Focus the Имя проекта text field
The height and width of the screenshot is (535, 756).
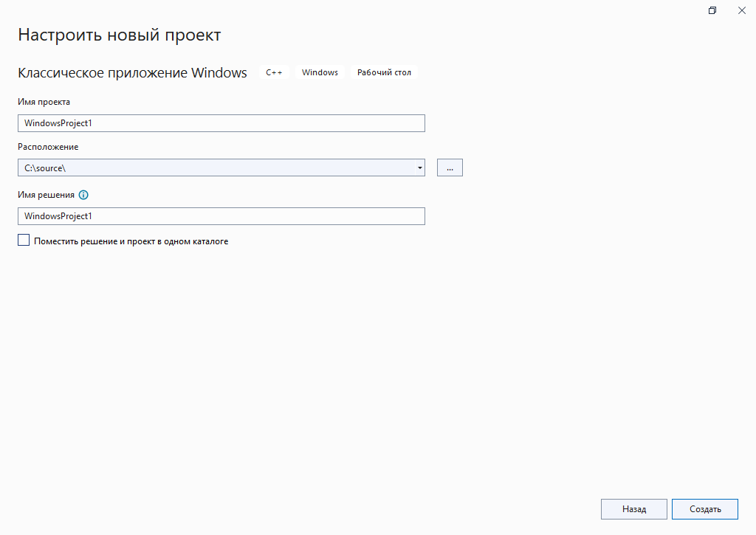point(221,123)
